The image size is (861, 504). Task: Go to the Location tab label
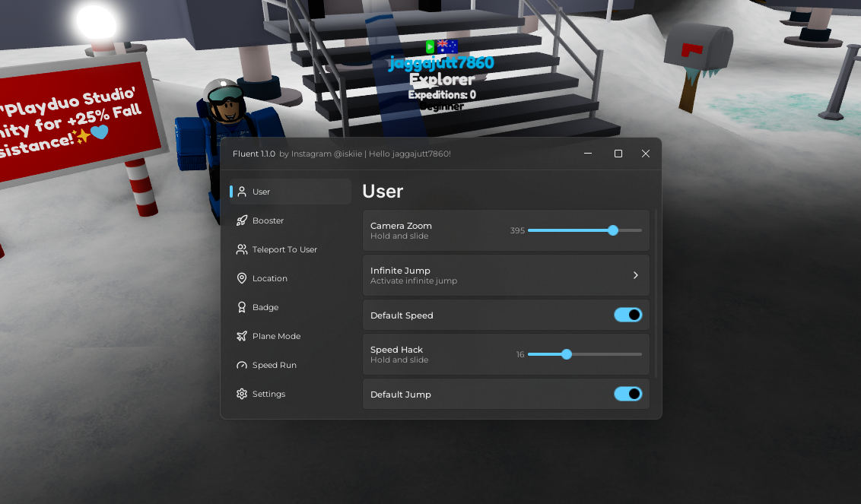point(269,278)
